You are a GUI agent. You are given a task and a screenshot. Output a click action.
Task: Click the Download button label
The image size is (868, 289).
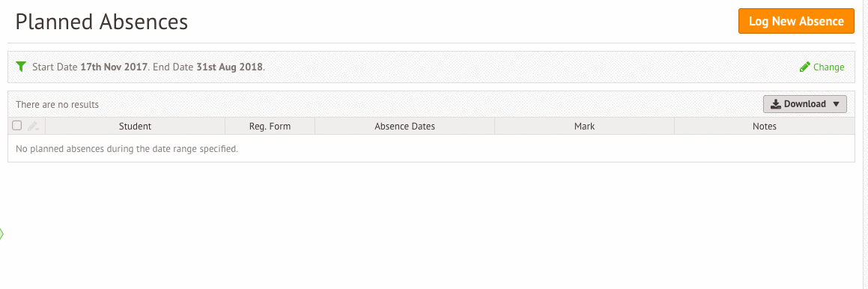tap(804, 104)
